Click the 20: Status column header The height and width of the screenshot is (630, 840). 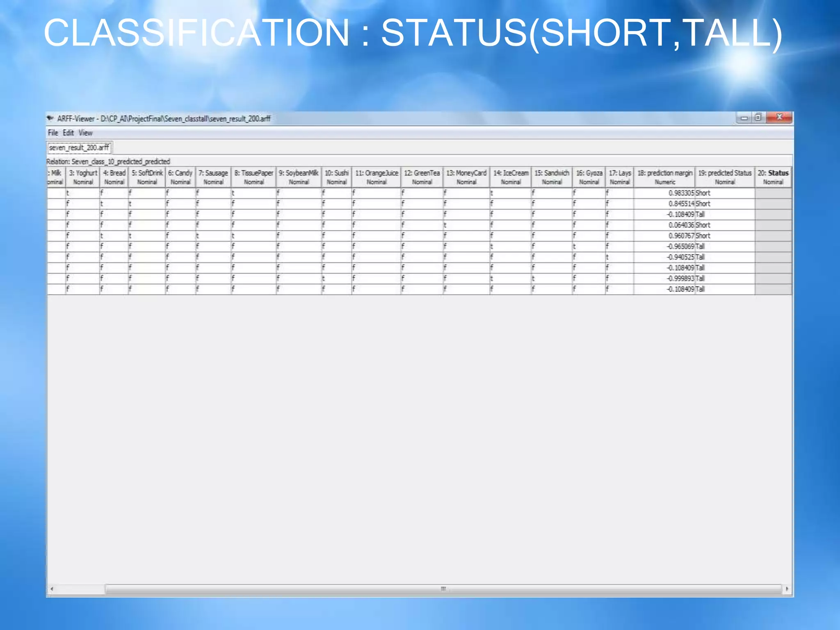773,177
